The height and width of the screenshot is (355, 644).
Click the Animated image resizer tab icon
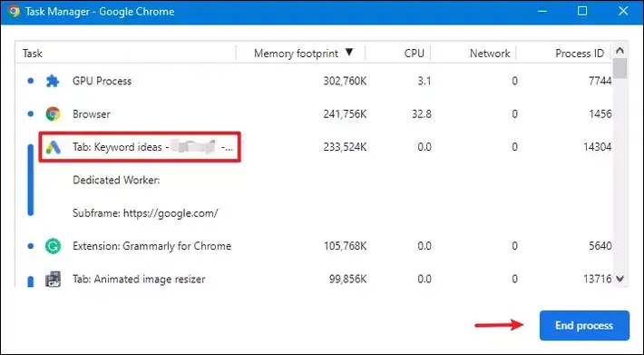pyautogui.click(x=53, y=279)
